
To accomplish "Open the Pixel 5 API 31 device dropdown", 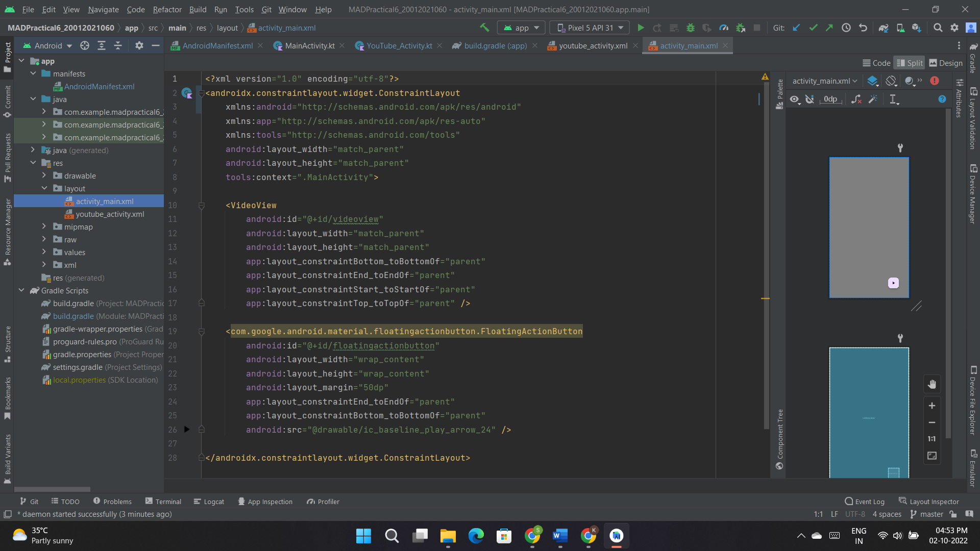I will click(x=589, y=28).
